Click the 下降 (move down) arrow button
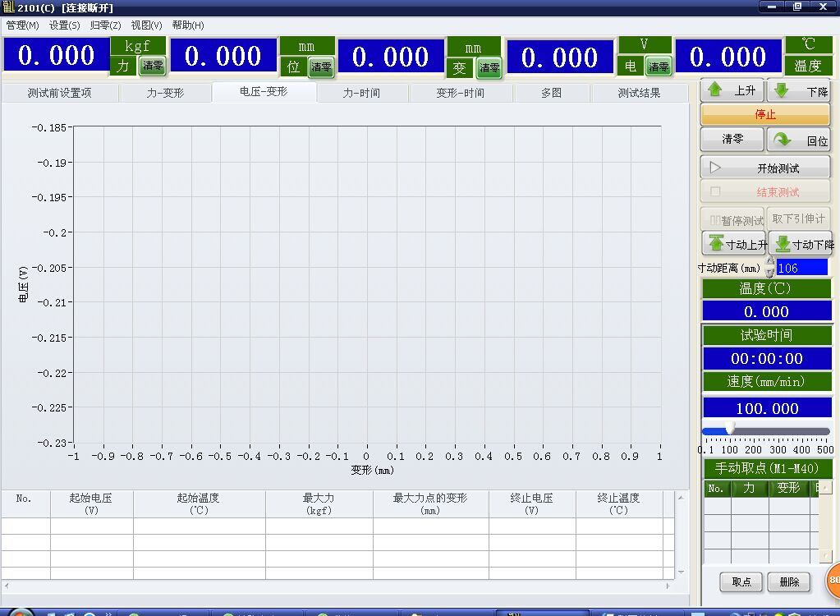Screen dimensions: 840x616 click(x=798, y=91)
